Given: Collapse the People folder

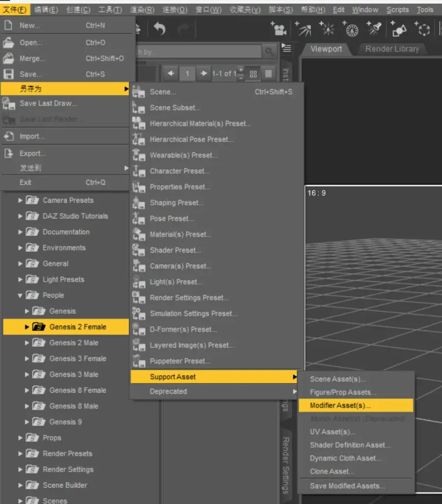Looking at the screenshot, I should pos(20,295).
